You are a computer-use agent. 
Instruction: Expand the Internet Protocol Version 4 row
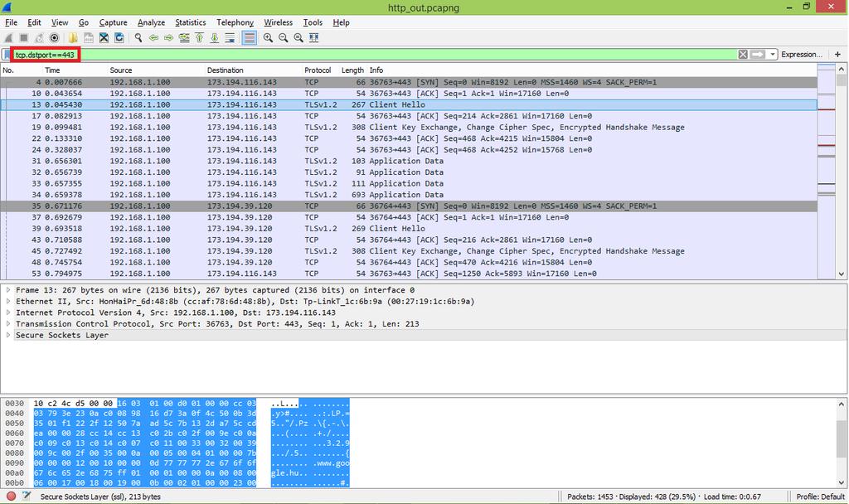8,313
